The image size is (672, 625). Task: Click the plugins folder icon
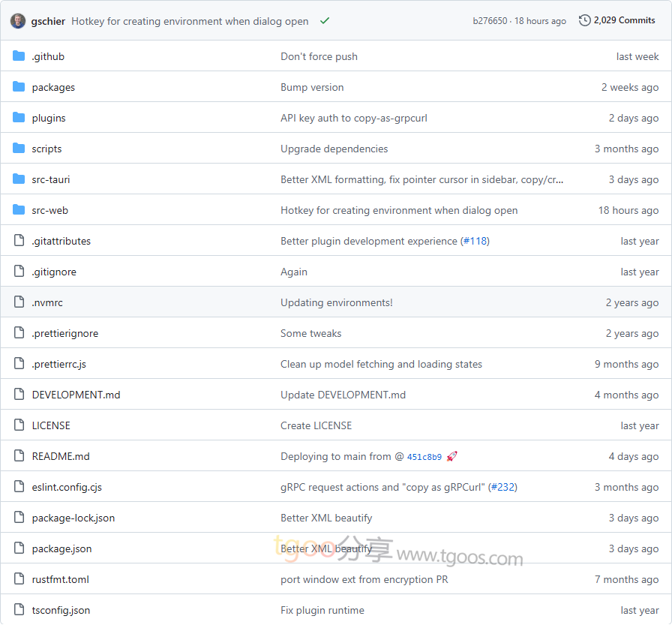[x=19, y=118]
